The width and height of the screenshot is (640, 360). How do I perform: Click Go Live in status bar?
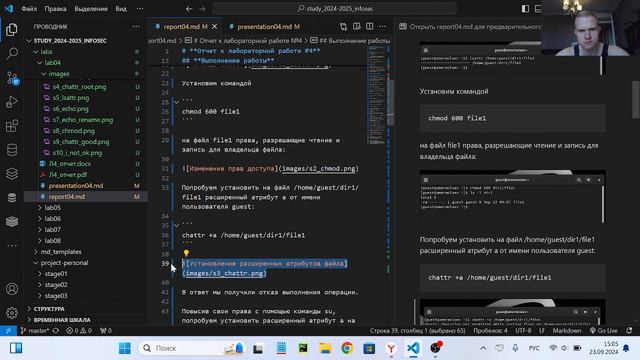604,331
